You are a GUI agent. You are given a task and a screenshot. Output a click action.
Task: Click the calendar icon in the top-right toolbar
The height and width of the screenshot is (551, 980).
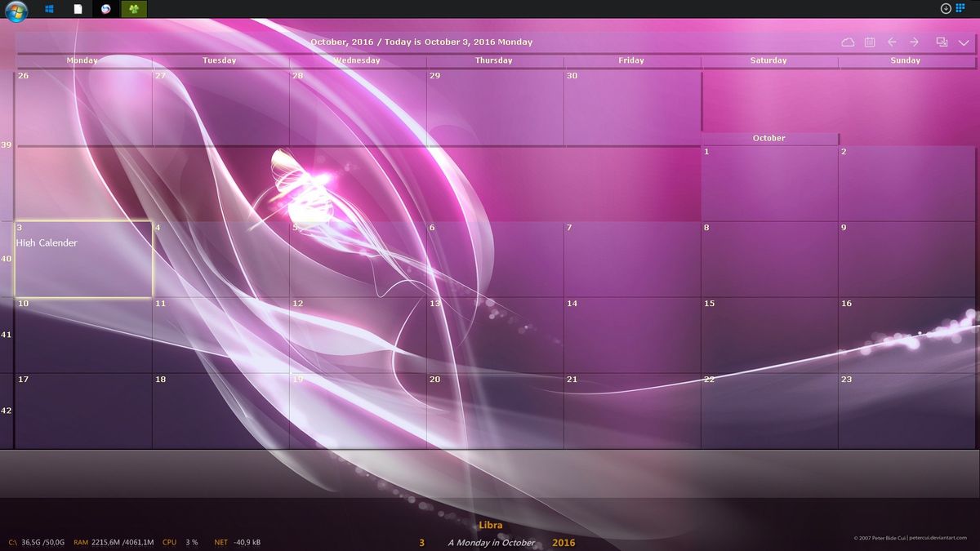[871, 42]
